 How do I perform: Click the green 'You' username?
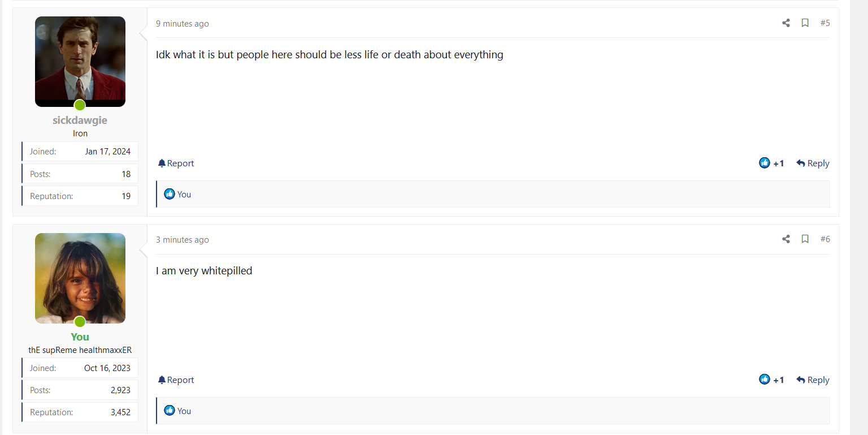(x=80, y=337)
